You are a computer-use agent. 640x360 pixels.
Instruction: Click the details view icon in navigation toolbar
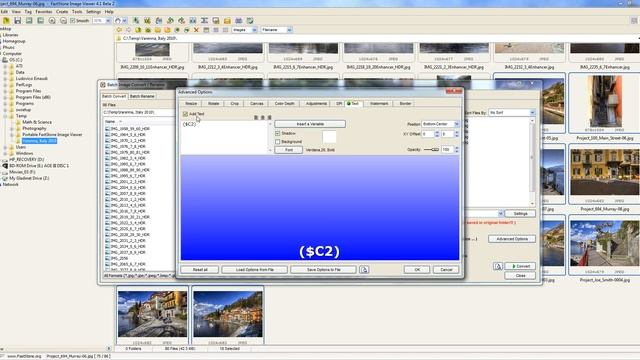pos(216,30)
